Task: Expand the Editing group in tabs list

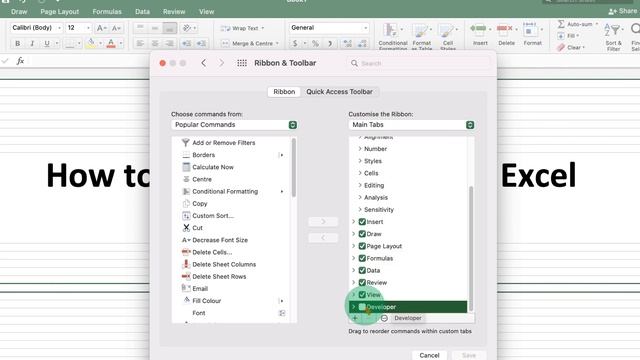Action: click(360, 185)
